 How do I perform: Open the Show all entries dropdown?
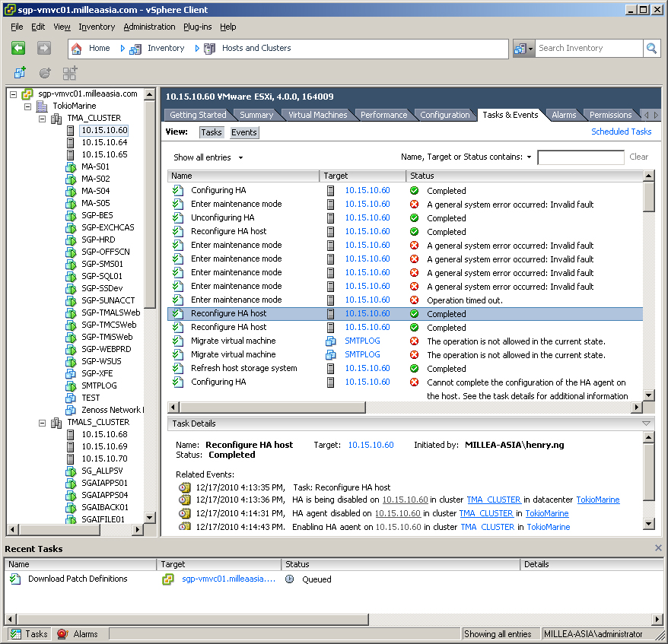click(208, 157)
